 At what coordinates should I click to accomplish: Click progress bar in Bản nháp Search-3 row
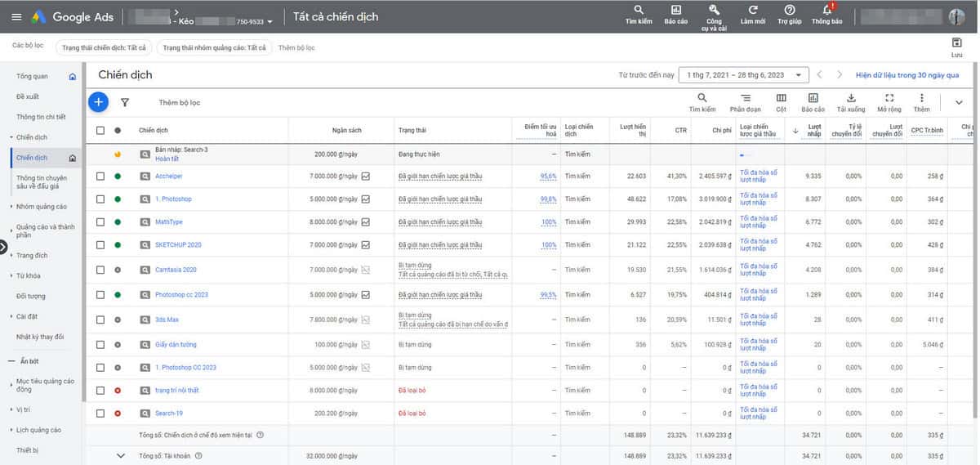point(747,154)
